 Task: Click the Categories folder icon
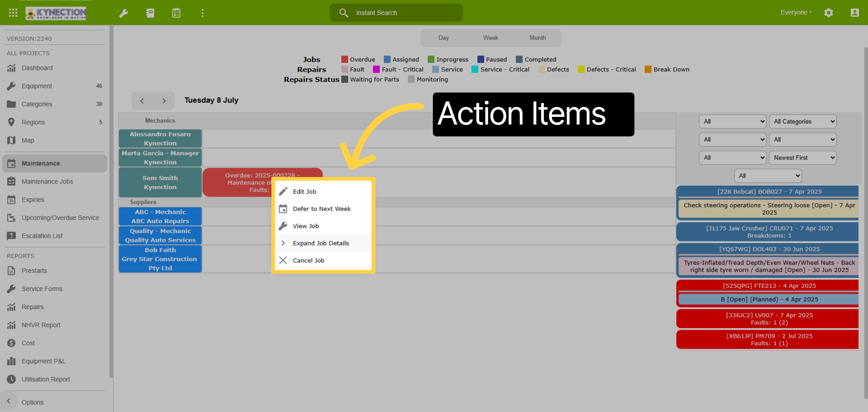pos(12,104)
